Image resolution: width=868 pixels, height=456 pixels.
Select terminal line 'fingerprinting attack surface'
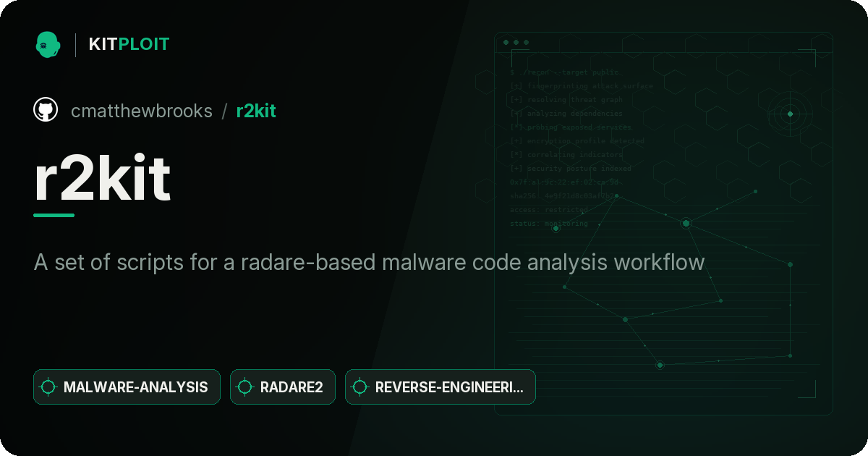(x=581, y=86)
